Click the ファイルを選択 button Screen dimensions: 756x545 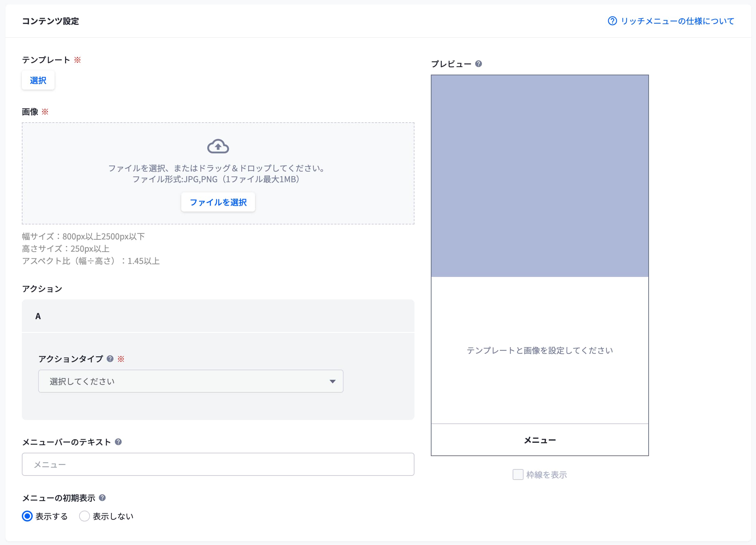pyautogui.click(x=218, y=202)
